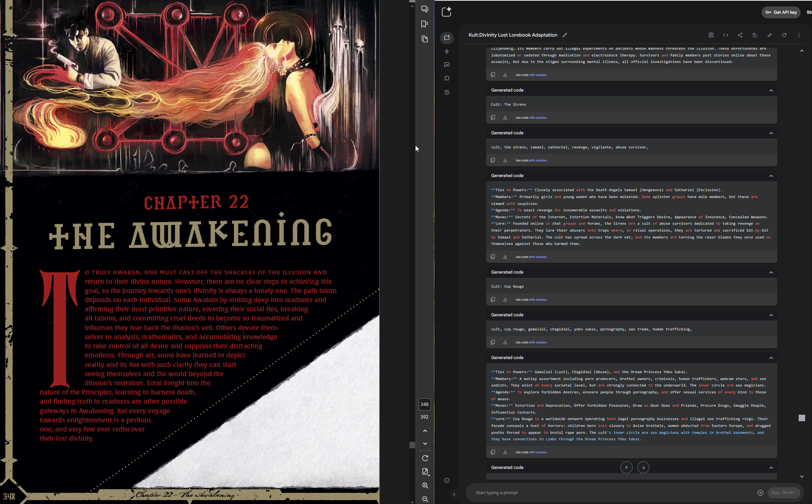The height and width of the screenshot is (504, 812).
Task: Open the comments panel in PDF viewer
Action: [x=425, y=9]
